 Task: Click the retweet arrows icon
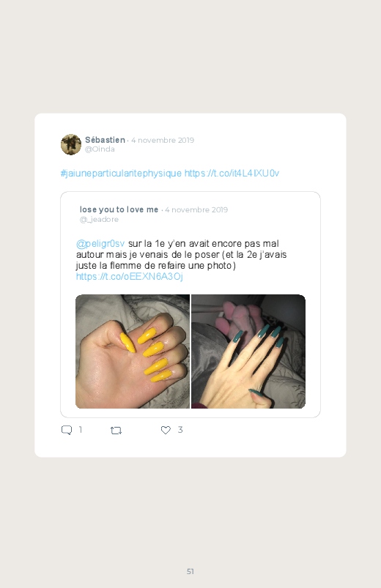pyautogui.click(x=116, y=431)
